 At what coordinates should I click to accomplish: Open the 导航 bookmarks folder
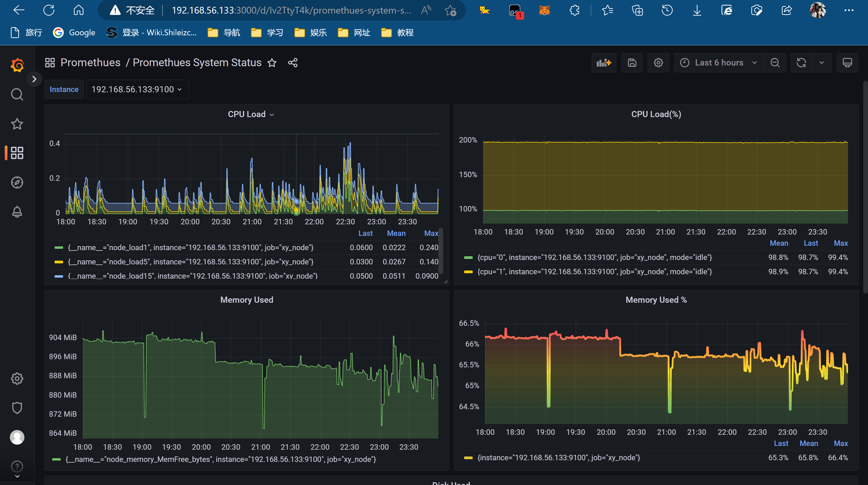point(224,33)
